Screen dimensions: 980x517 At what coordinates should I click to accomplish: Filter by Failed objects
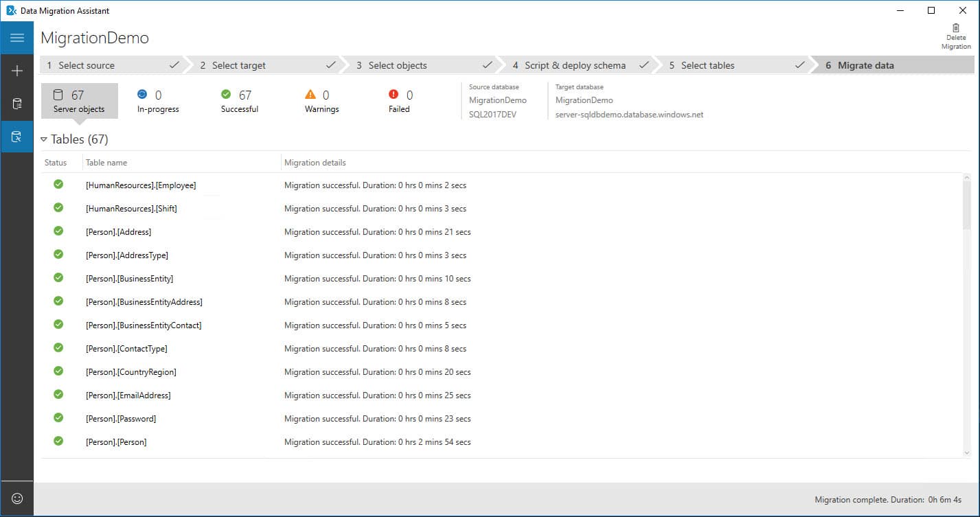[x=399, y=101]
